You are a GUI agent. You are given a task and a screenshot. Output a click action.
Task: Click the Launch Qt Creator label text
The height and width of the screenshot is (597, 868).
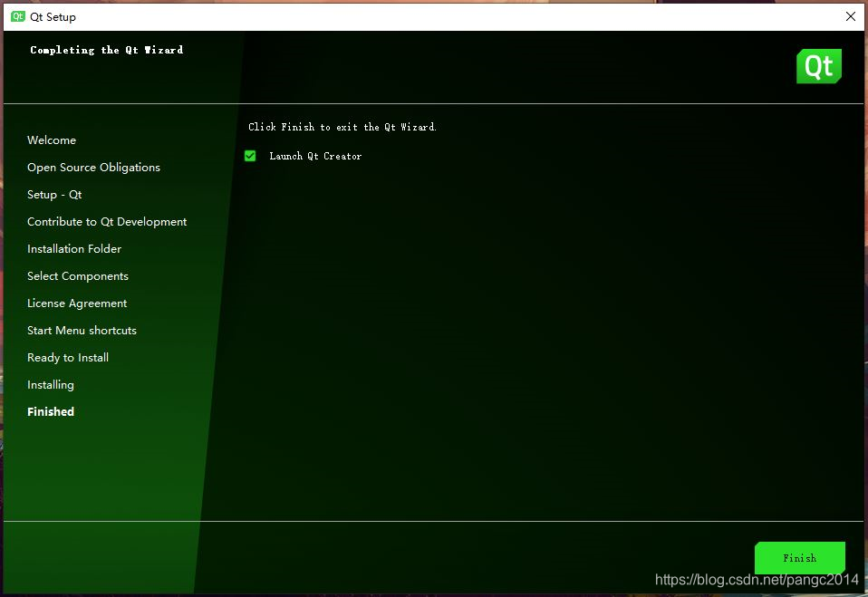tap(315, 156)
